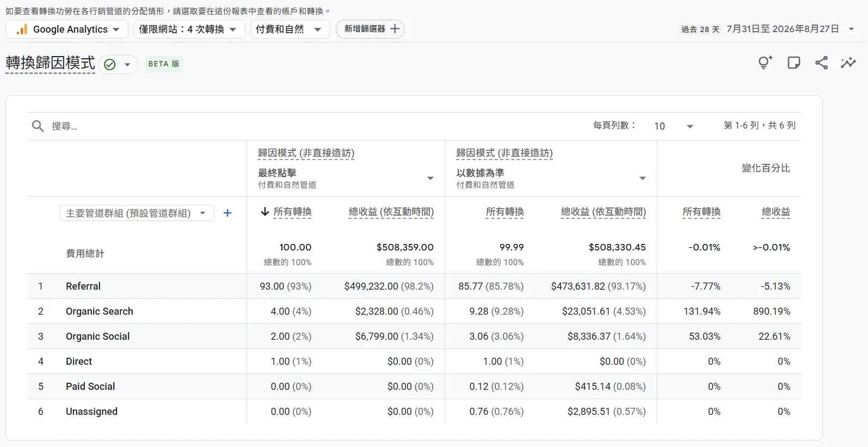The width and height of the screenshot is (868, 447).
Task: Click the 新增篩選器 button
Action: 371,29
